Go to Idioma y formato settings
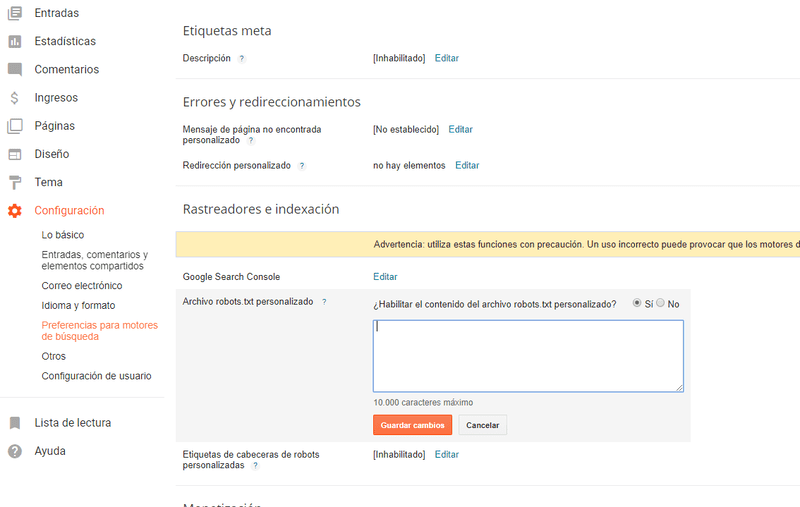This screenshot has width=800, height=507. (78, 306)
